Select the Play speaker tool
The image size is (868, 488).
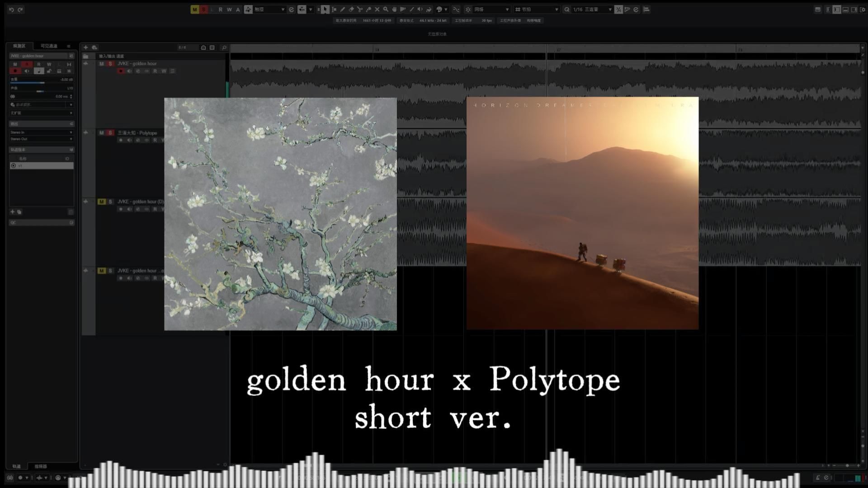coord(420,9)
